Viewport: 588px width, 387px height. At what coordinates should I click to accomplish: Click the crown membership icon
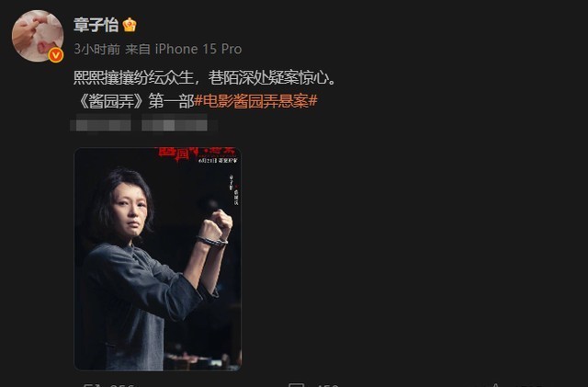click(130, 25)
